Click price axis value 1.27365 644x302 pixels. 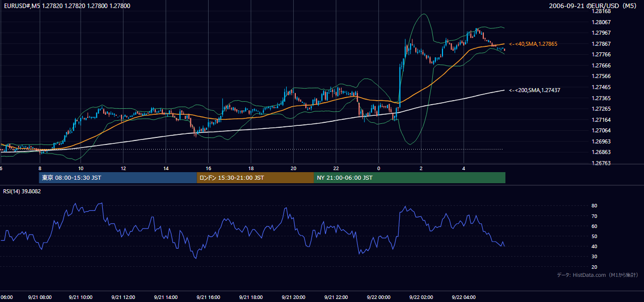pyautogui.click(x=602, y=99)
